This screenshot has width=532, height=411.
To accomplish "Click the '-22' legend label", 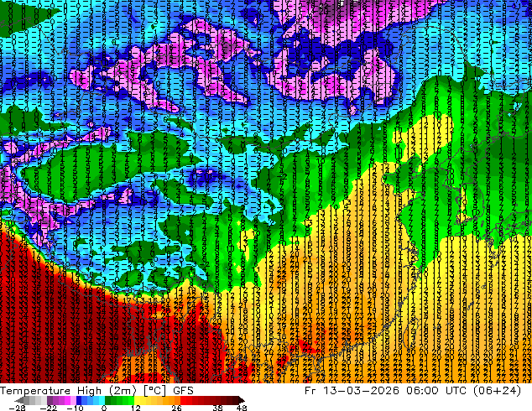I will [49, 408].
